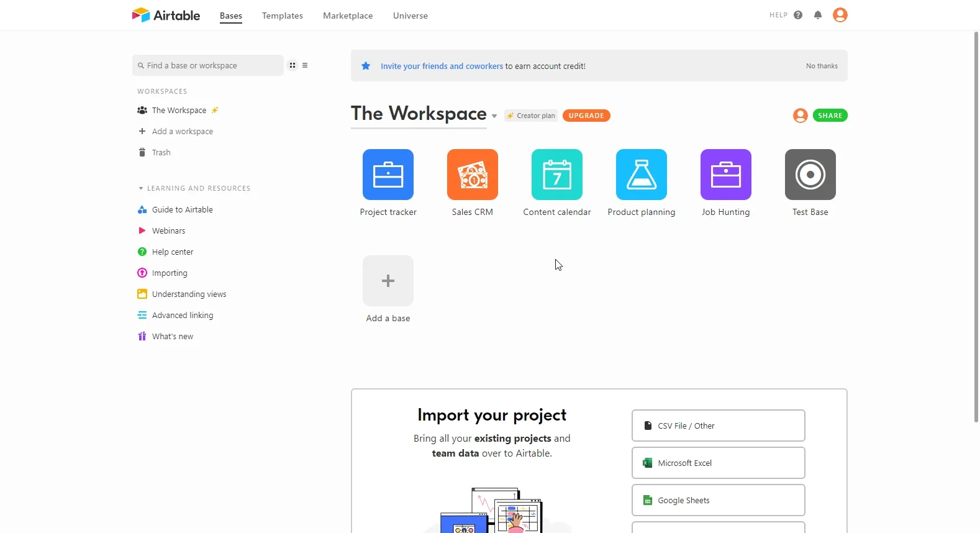Dismiss the banner with No thanks
The image size is (980, 533).
pos(822,66)
